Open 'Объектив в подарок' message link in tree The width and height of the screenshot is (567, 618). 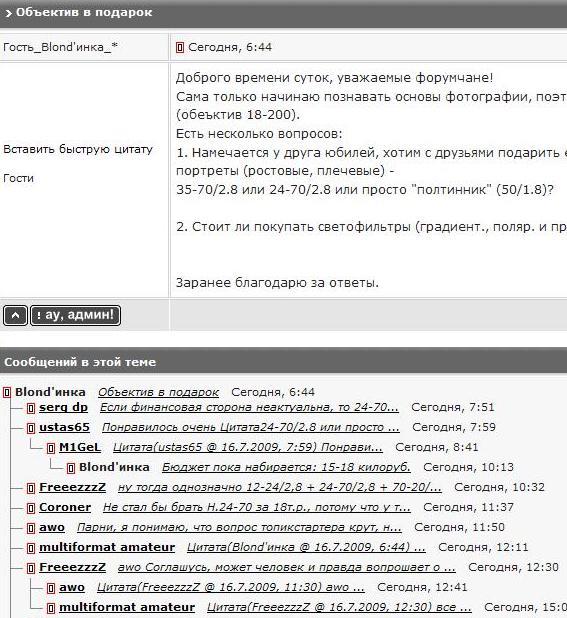(x=158, y=392)
